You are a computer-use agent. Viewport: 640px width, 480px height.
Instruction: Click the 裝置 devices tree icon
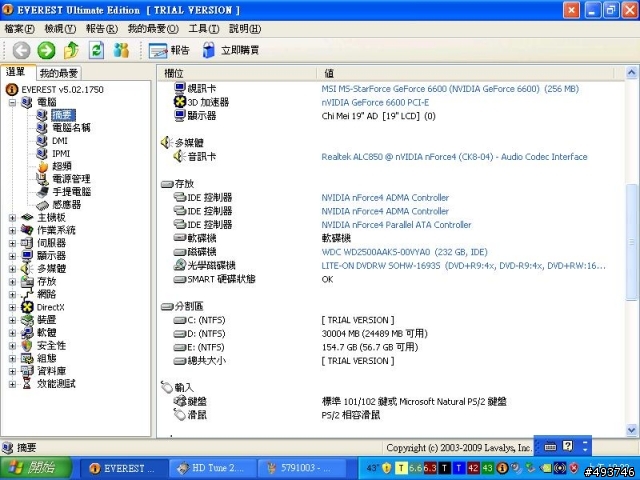pos(27,320)
